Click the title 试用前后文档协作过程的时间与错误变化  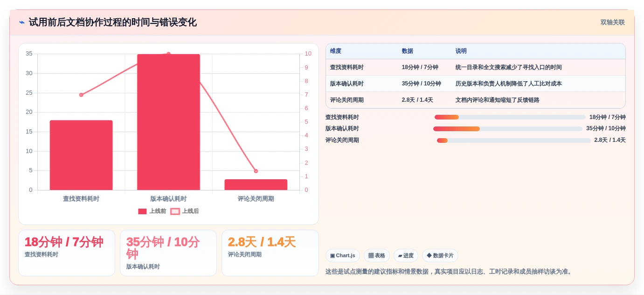pyautogui.click(x=112, y=22)
